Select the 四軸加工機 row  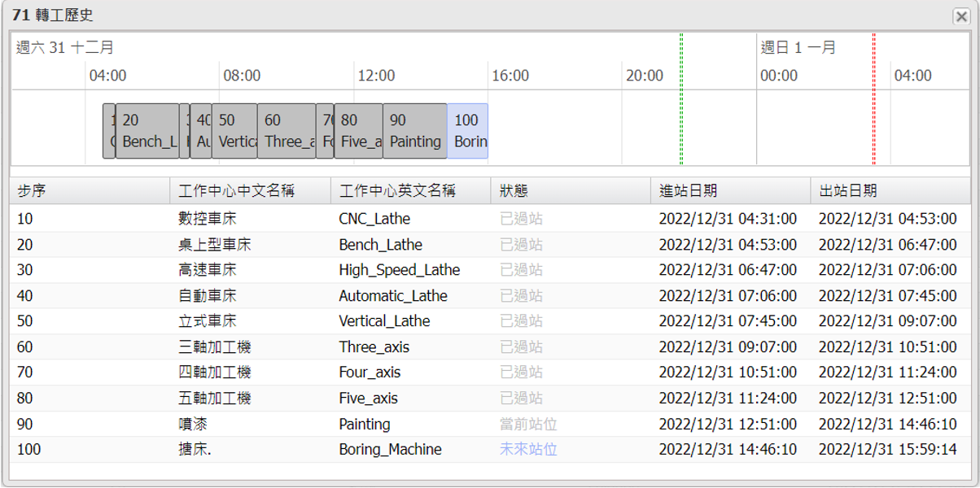[215, 373]
